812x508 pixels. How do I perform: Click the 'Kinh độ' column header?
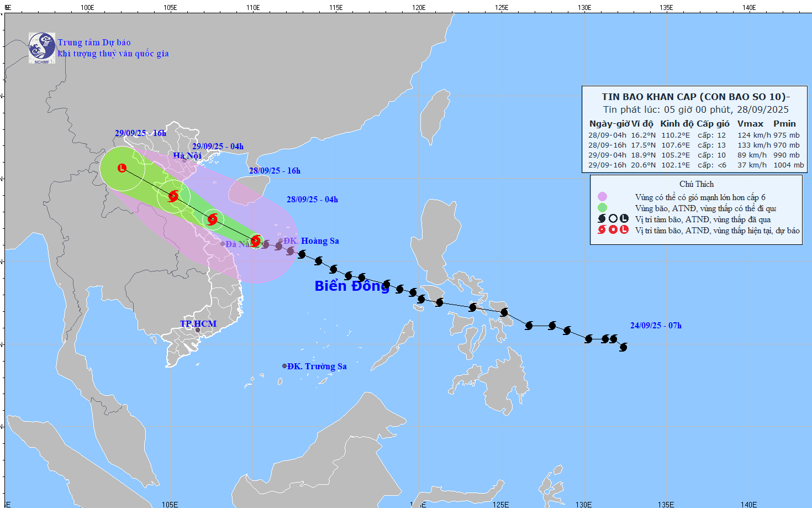(x=677, y=124)
